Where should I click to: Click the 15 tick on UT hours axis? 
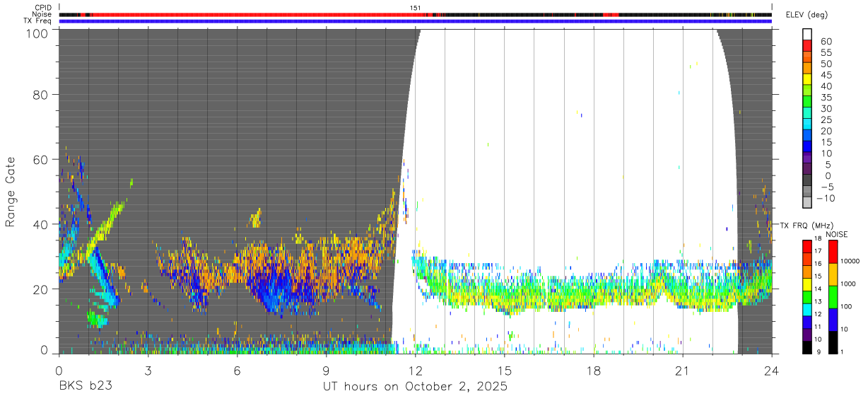505,370
